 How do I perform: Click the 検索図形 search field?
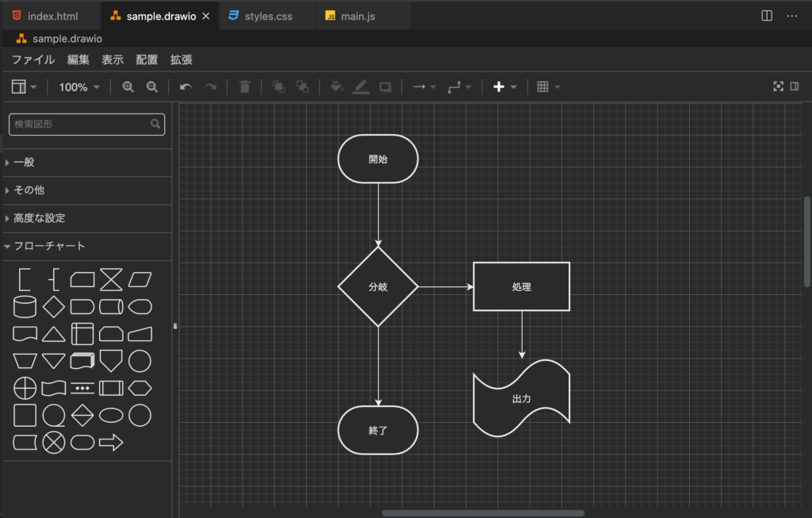coord(87,125)
